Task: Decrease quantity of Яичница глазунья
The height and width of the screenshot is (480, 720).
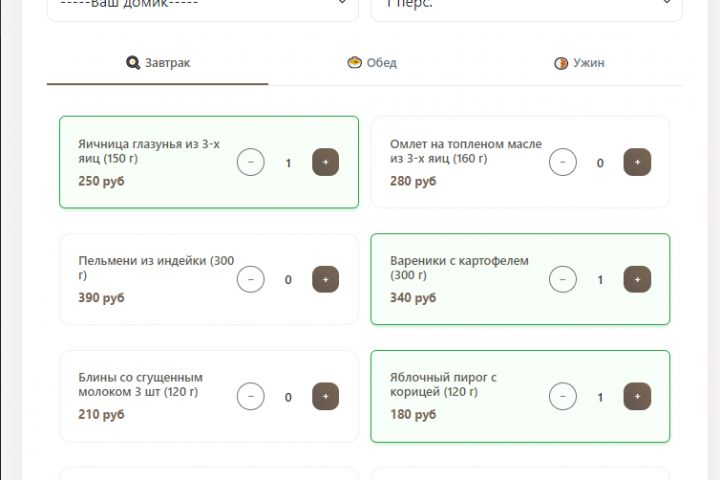Action: pos(251,162)
